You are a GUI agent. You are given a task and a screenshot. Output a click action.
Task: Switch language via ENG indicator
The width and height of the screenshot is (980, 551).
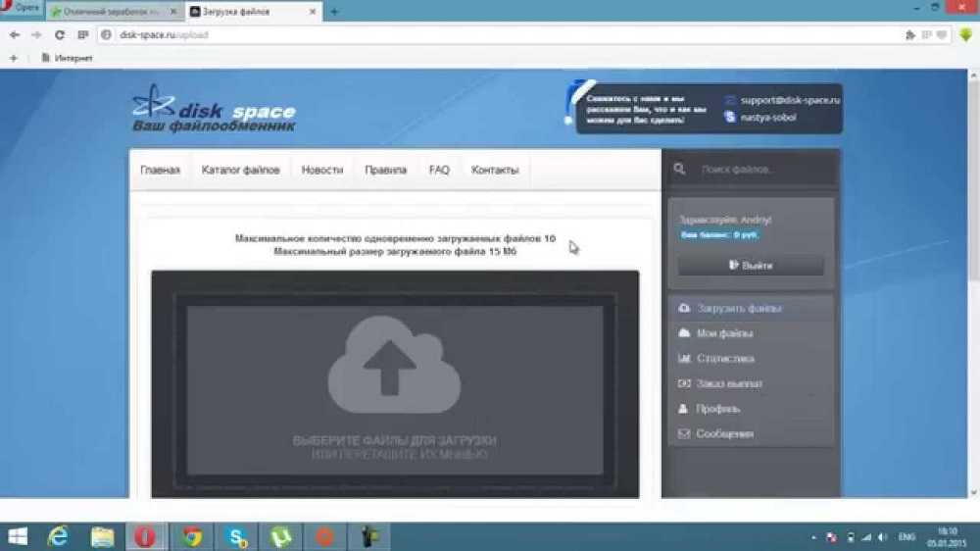click(906, 537)
